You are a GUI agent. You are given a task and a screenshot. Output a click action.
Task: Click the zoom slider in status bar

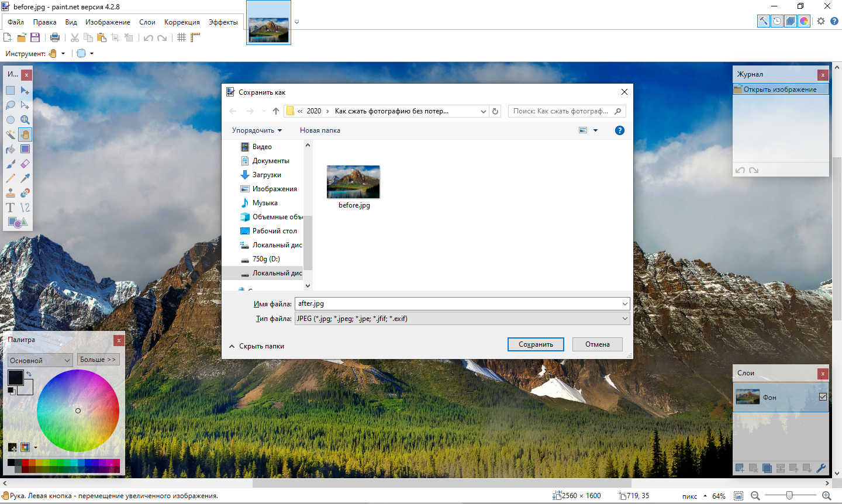point(789,496)
